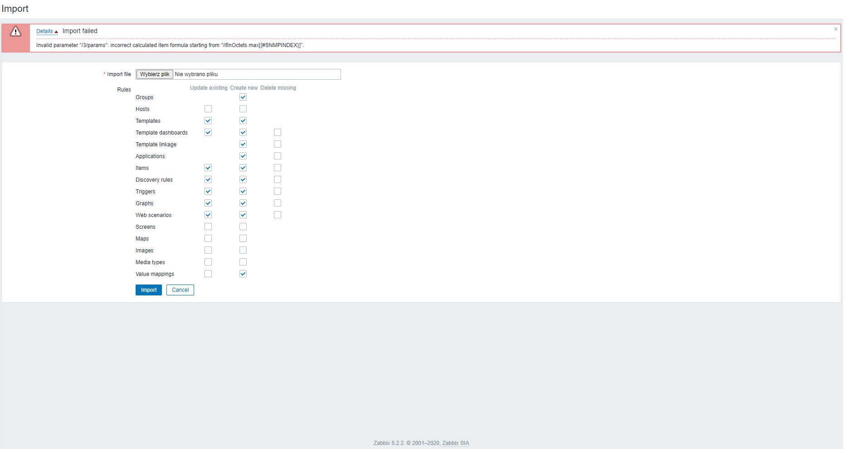Enable Update existing for Hosts
This screenshot has width=868, height=449.
(x=208, y=109)
